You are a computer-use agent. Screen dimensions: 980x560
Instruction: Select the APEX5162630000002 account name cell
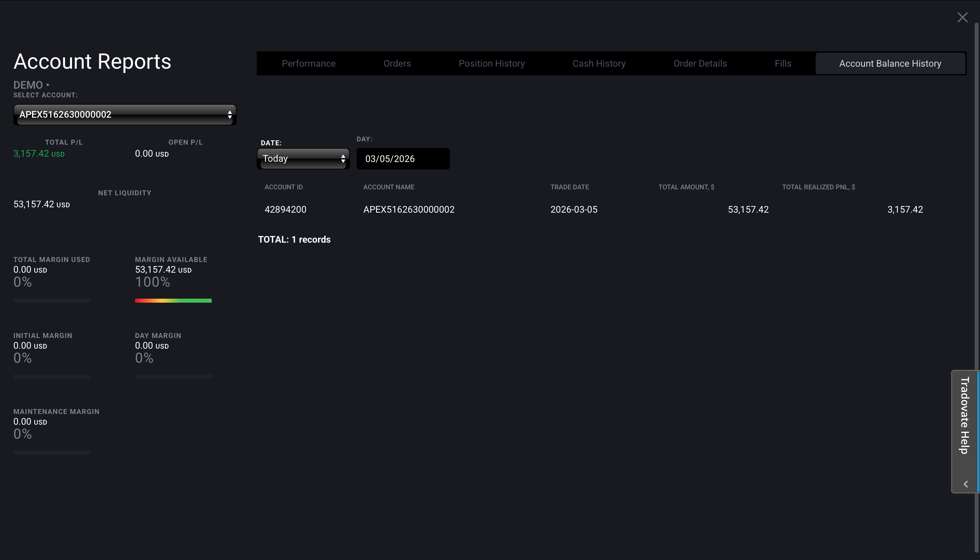pos(408,210)
